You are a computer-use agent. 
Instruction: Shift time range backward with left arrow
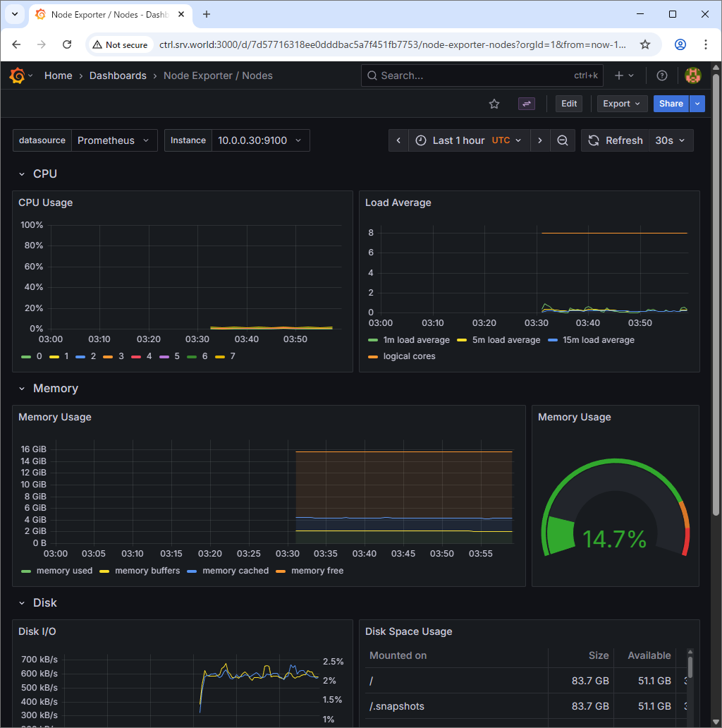(x=398, y=140)
